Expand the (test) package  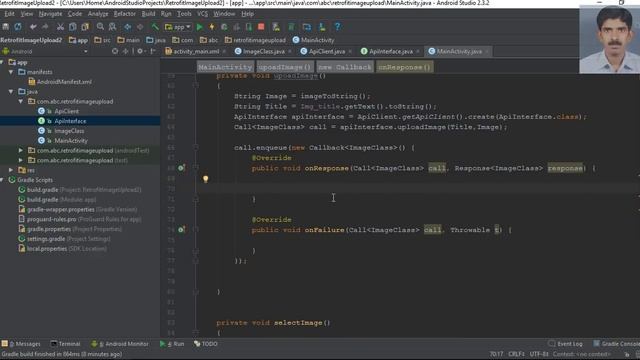click(21, 160)
